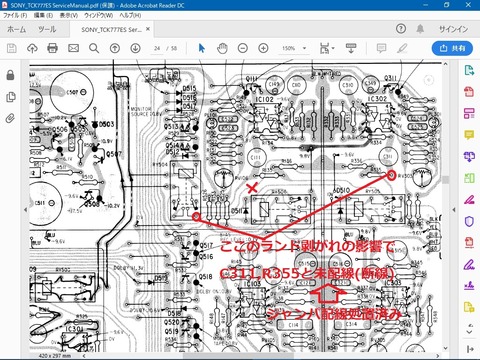Click the vertical scrollbar thumb
The height and width of the screenshot is (360, 480).
(x=446, y=179)
